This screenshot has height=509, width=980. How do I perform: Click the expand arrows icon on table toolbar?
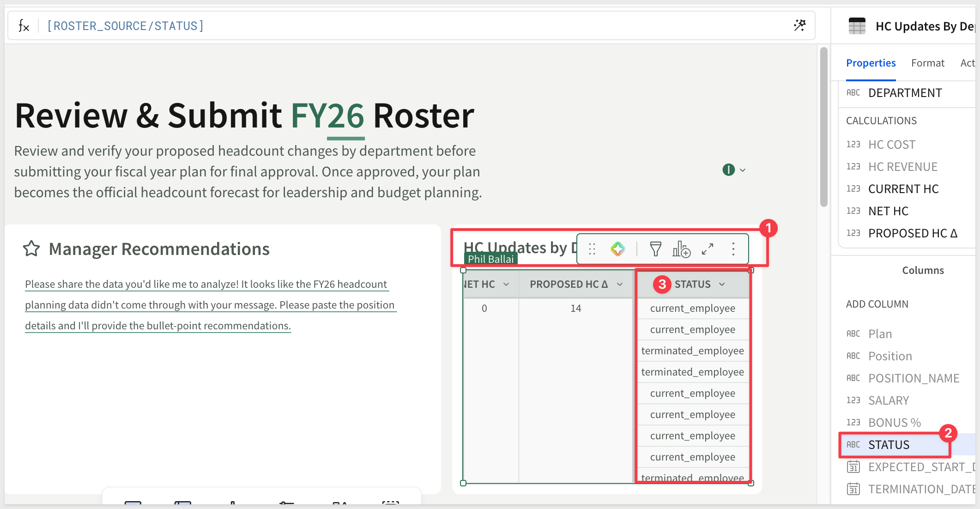708,249
